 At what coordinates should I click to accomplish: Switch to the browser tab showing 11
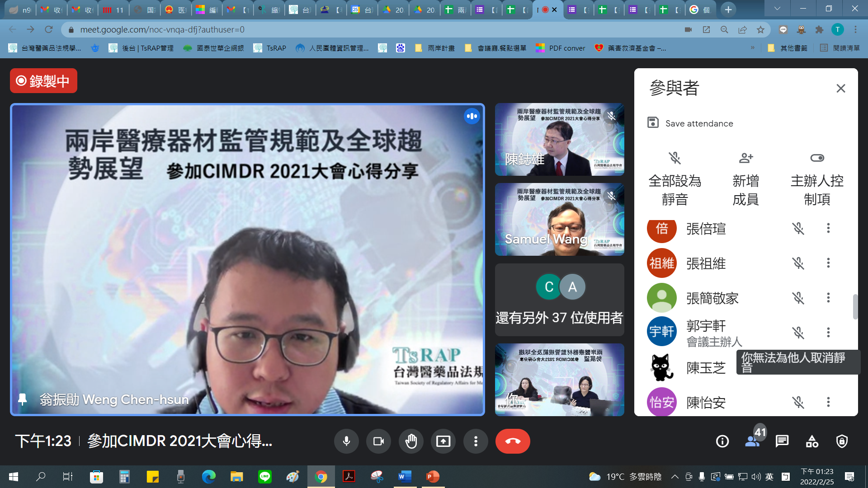pyautogui.click(x=113, y=9)
